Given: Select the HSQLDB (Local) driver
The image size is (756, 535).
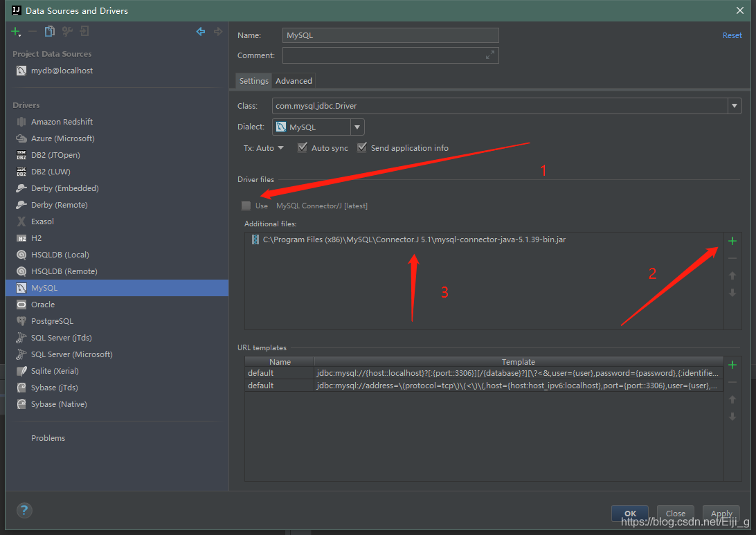Looking at the screenshot, I should (x=117, y=255).
